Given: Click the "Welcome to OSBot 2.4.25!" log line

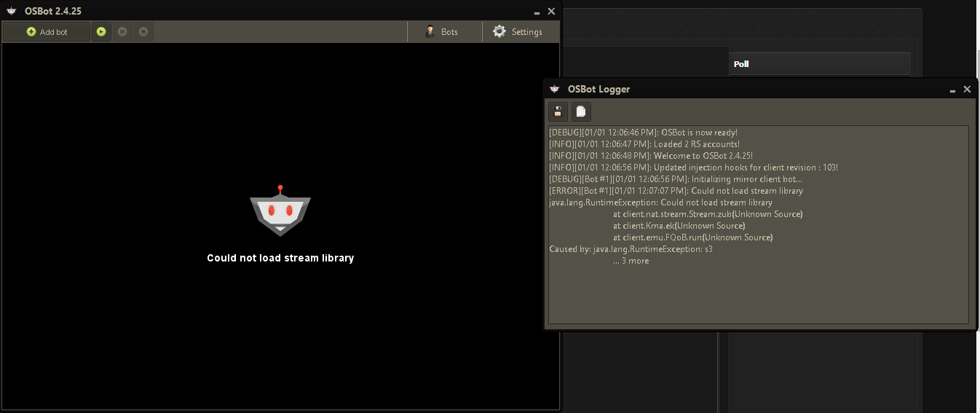Looking at the screenshot, I should coord(651,156).
